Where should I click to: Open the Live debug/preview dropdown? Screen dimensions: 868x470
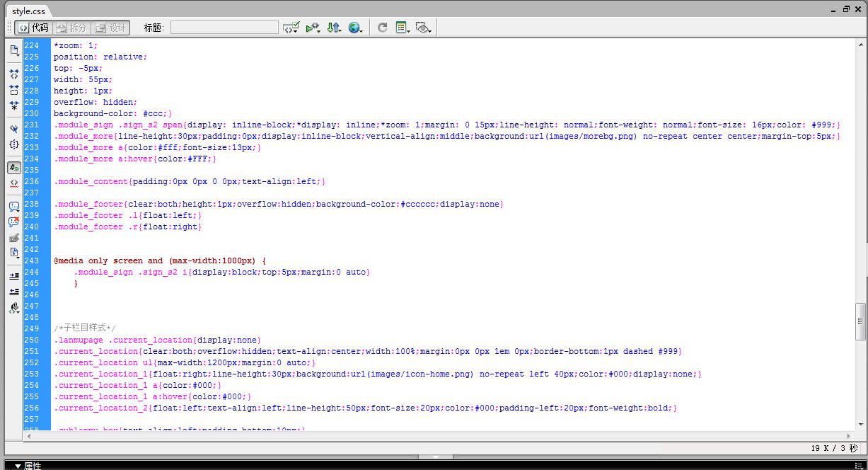tap(313, 28)
